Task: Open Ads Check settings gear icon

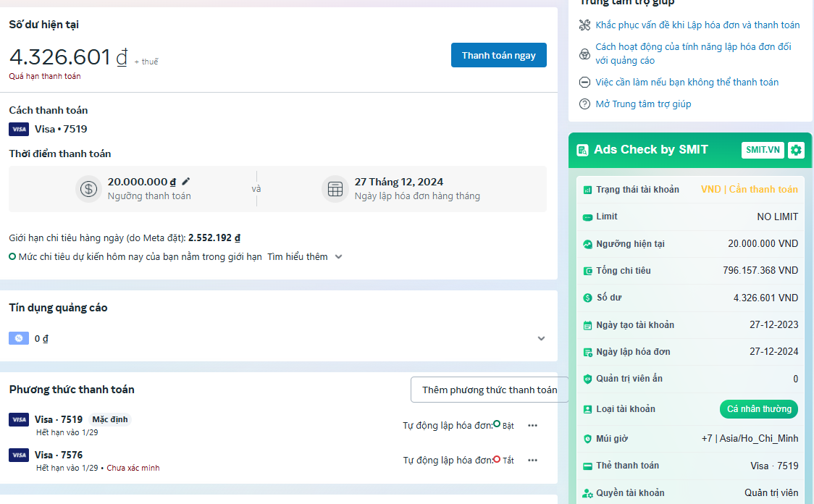Action: pyautogui.click(x=796, y=150)
